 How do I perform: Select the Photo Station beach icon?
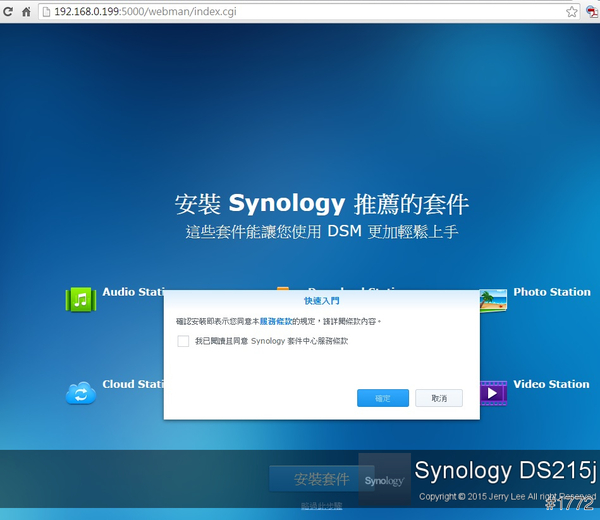(x=493, y=299)
